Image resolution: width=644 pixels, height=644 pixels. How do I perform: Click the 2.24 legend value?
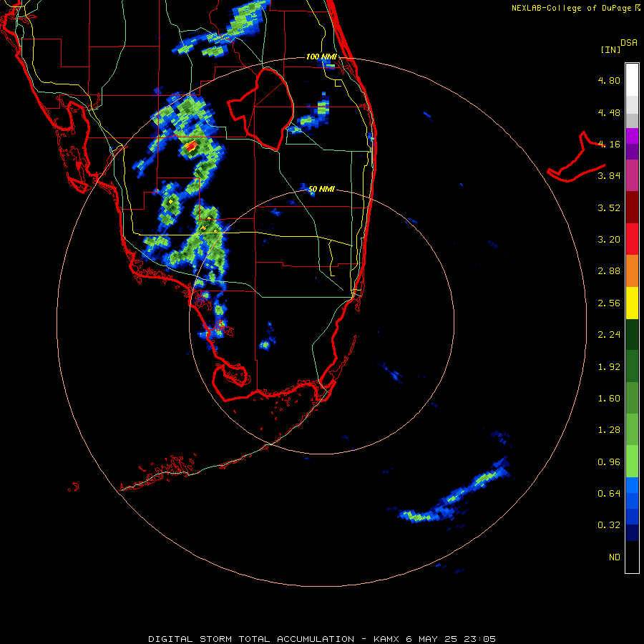pos(609,335)
